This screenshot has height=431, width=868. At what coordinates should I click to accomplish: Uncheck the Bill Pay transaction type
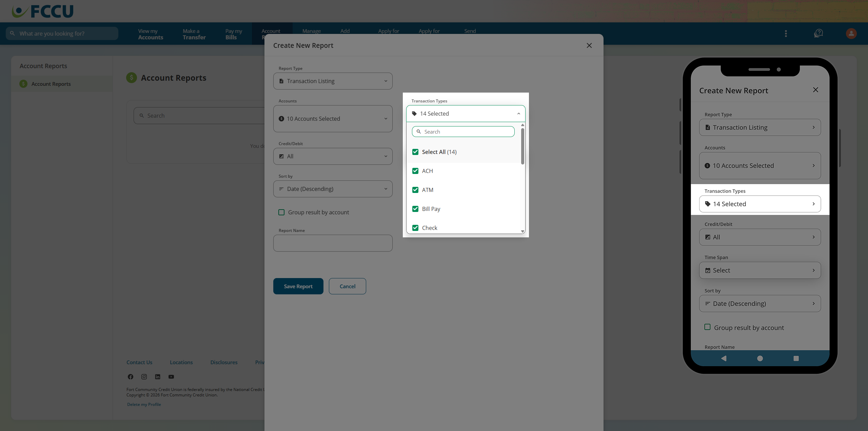(415, 209)
